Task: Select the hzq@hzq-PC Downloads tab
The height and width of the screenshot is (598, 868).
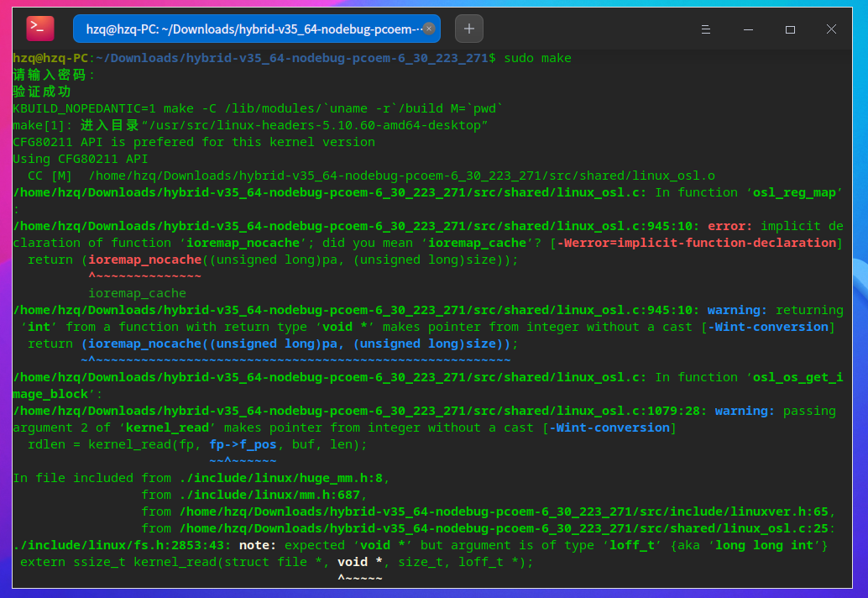Action: click(x=252, y=29)
